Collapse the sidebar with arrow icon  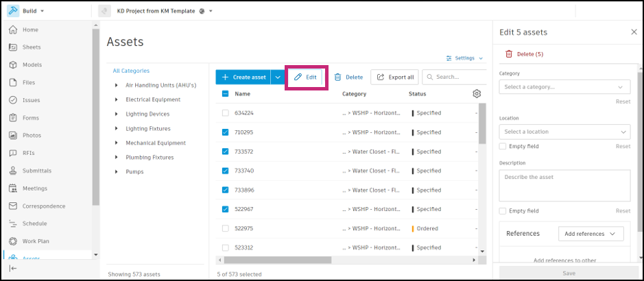[13, 268]
